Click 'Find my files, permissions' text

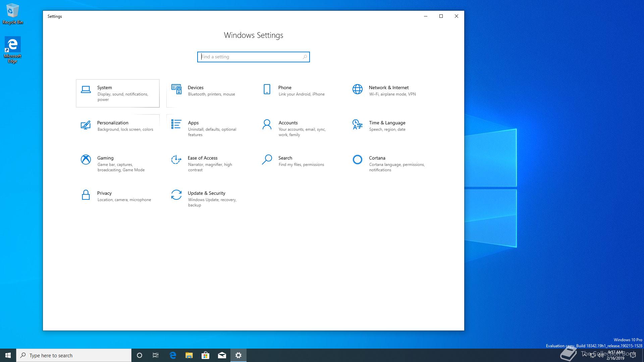[x=301, y=165]
